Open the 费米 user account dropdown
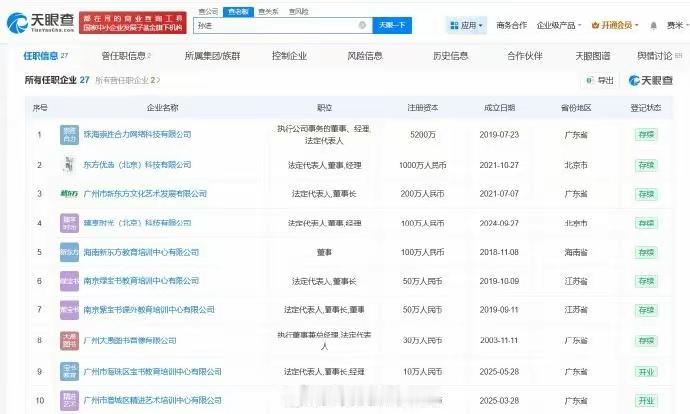Viewport: 690px width, 414px height. (677, 26)
